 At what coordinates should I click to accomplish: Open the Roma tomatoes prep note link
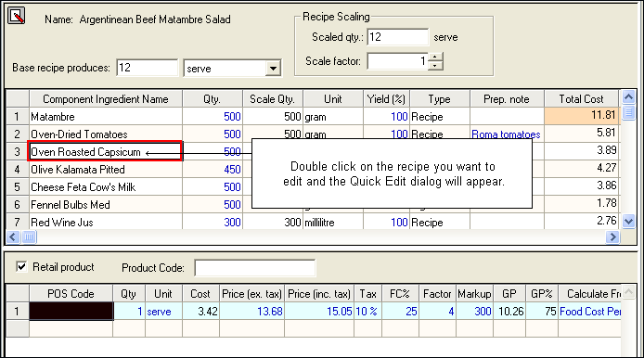click(x=506, y=134)
